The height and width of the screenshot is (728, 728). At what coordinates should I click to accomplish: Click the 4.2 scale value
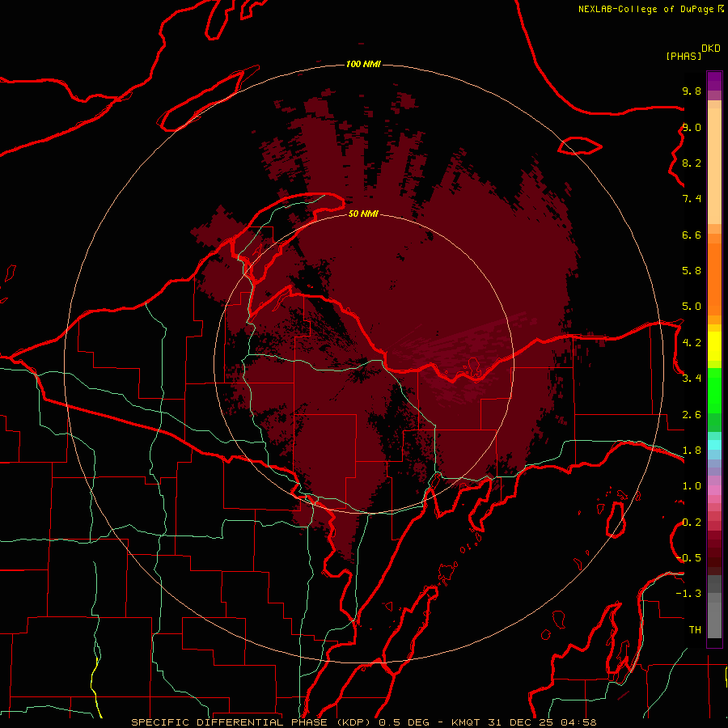(x=692, y=343)
